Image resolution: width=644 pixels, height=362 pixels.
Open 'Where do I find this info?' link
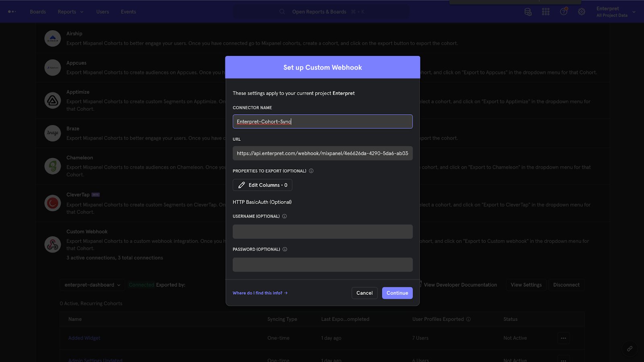pos(260,293)
